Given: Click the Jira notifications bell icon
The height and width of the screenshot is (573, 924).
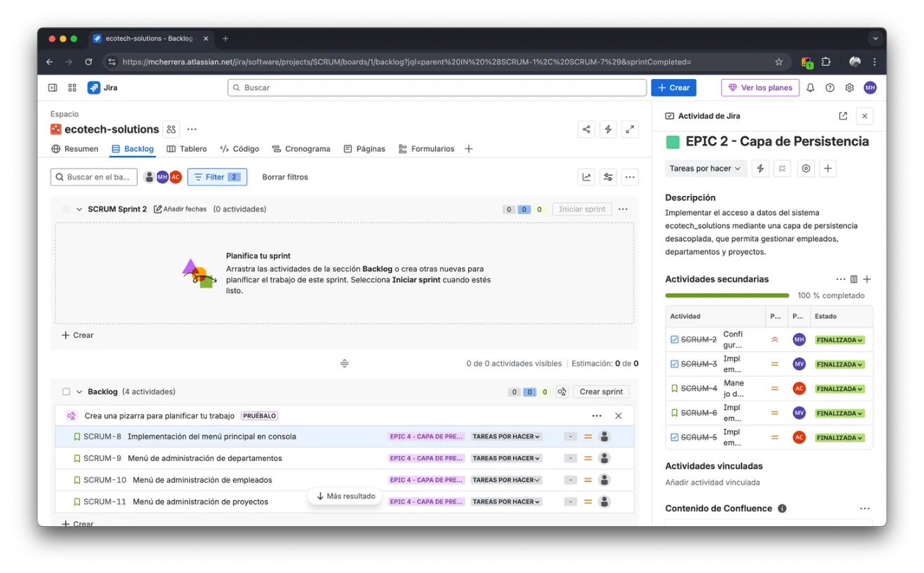Looking at the screenshot, I should pos(810,87).
